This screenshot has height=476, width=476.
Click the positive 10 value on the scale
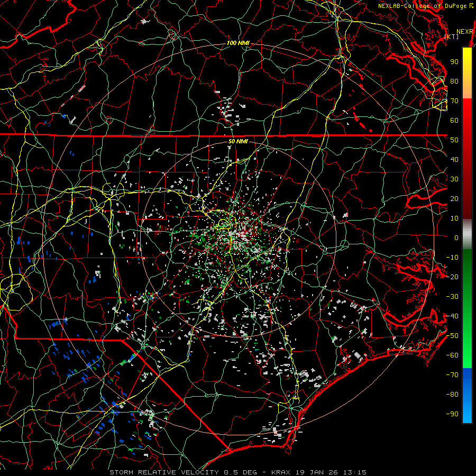pyautogui.click(x=454, y=218)
